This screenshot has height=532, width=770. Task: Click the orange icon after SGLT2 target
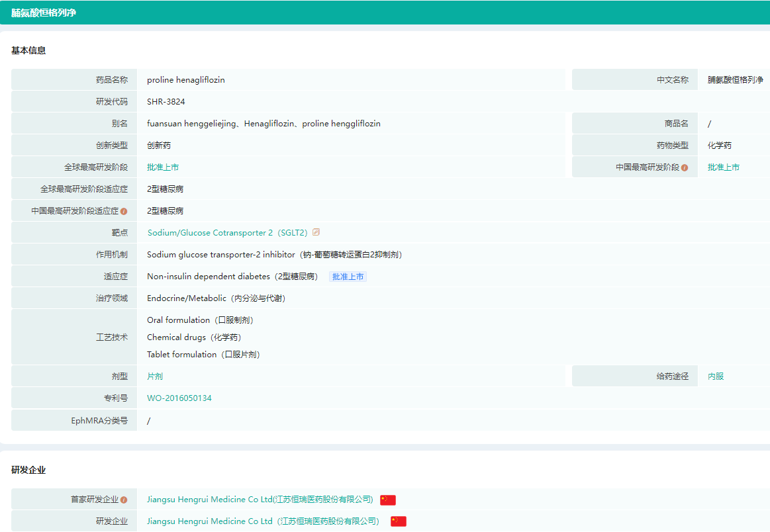tap(316, 232)
